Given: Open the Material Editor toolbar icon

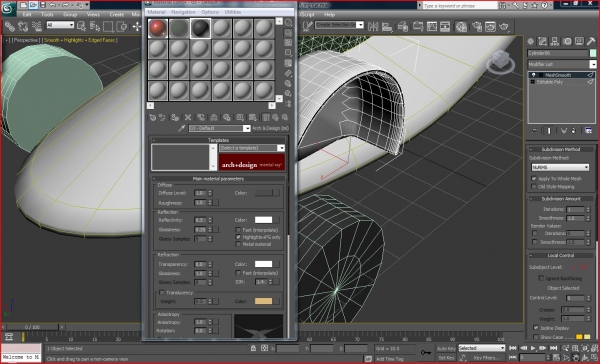Looking at the screenshot, I should [x=461, y=26].
